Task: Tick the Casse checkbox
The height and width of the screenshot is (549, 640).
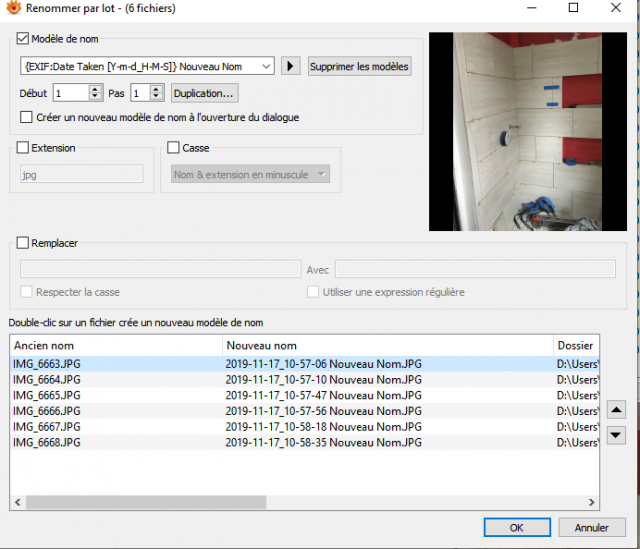Action: click(x=173, y=147)
